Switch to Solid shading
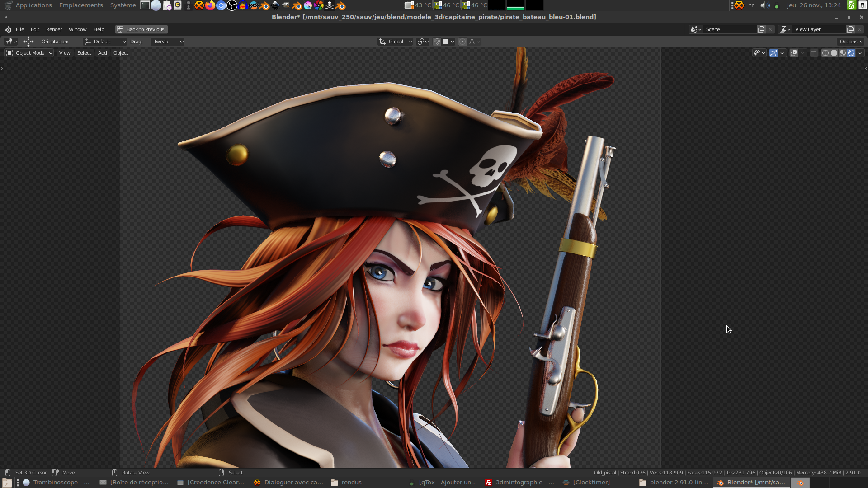This screenshot has height=488, width=868. 834,53
